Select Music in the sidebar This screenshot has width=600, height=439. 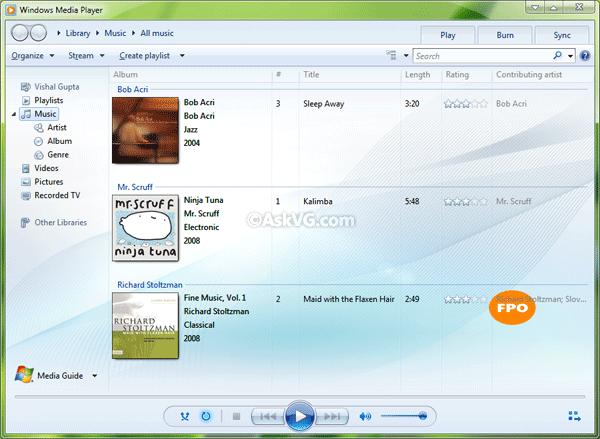39,114
